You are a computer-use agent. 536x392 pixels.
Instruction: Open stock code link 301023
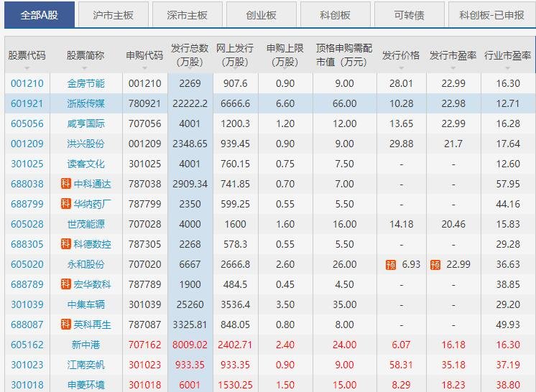click(x=27, y=365)
